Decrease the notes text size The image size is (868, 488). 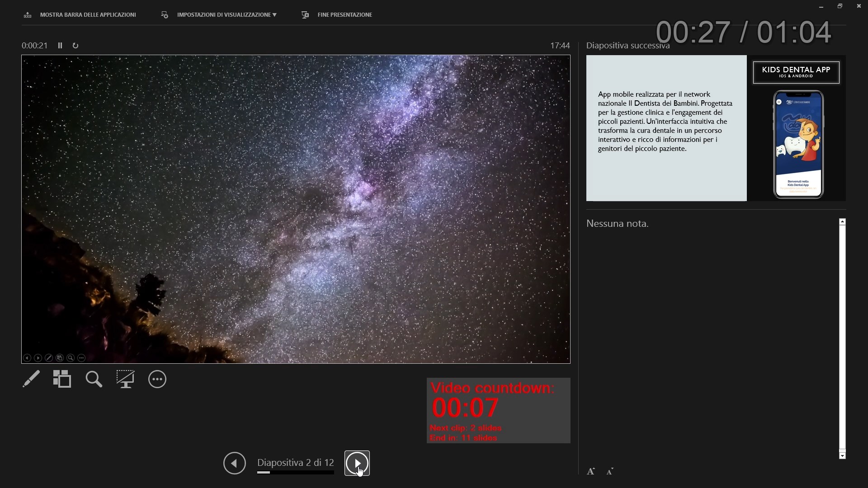coord(610,472)
